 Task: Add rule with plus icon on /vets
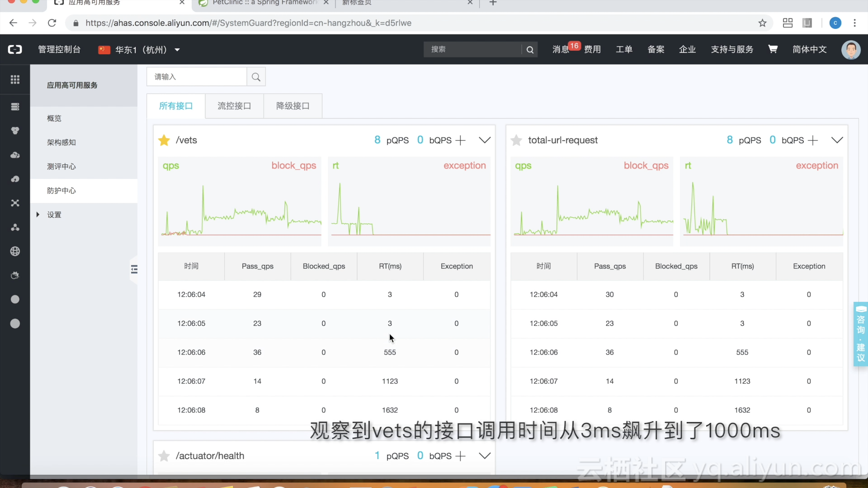(x=460, y=141)
